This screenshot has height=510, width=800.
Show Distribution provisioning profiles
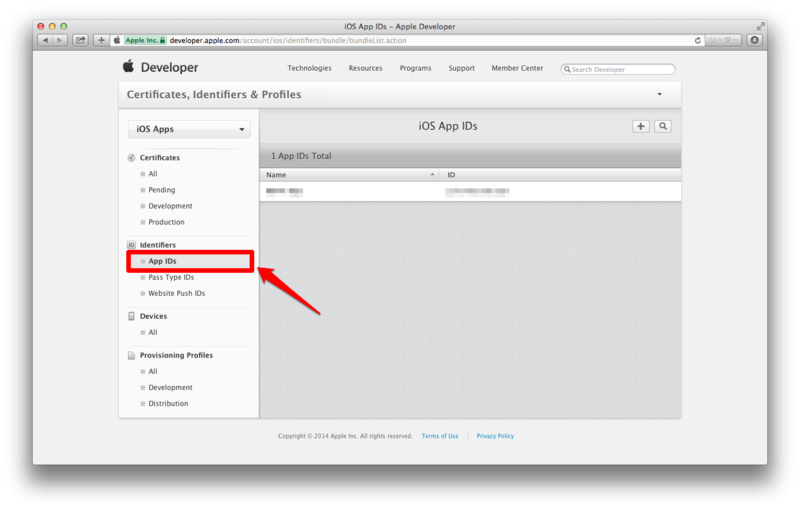[168, 403]
